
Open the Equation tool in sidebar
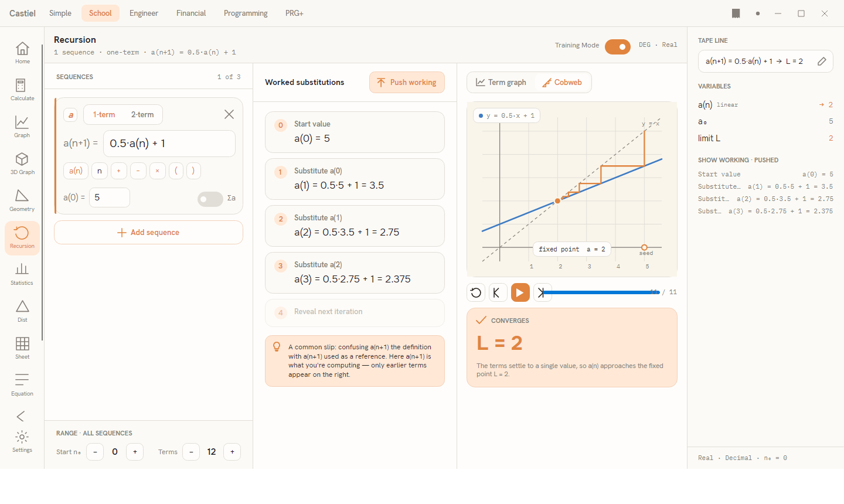tap(22, 385)
